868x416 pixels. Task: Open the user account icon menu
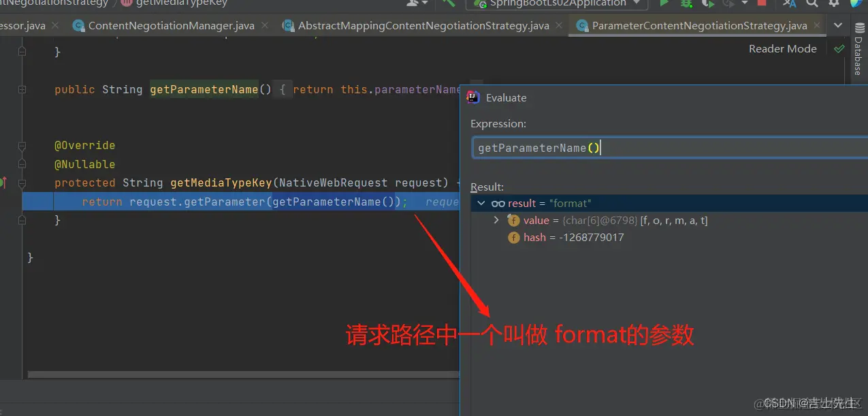pos(417,3)
